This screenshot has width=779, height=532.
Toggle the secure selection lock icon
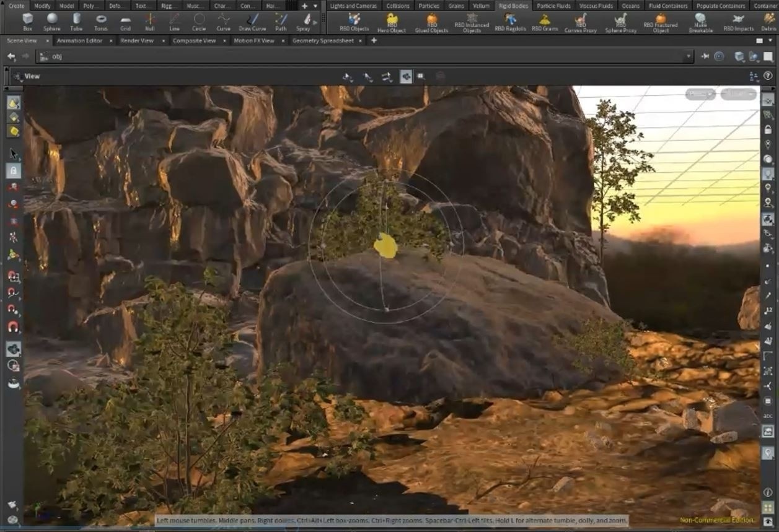point(14,170)
